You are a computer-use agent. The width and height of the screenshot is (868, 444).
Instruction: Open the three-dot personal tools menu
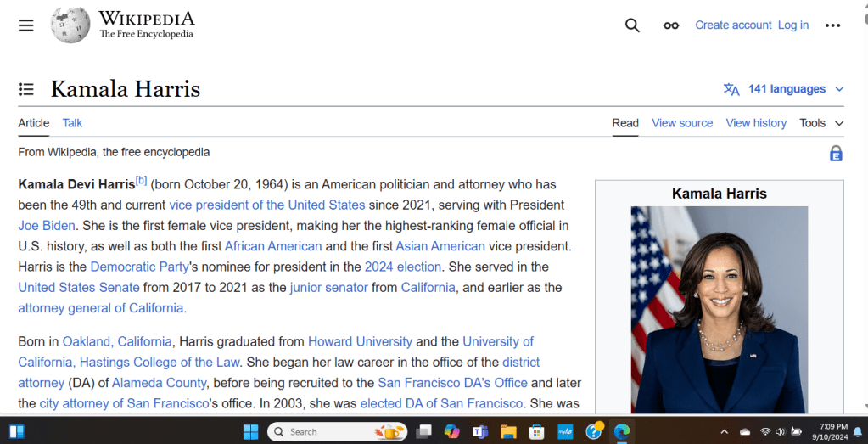coord(832,25)
